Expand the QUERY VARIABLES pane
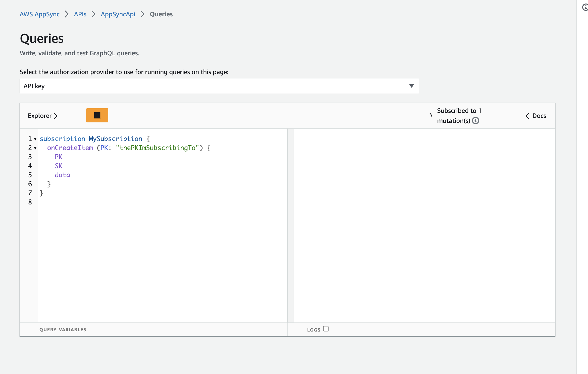Screen dimensions: 588x374 63,330
